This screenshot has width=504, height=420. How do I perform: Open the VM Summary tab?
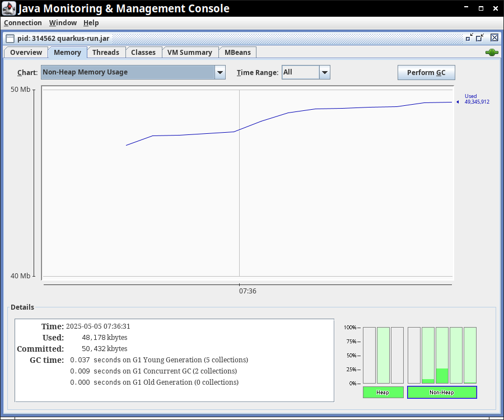[189, 53]
